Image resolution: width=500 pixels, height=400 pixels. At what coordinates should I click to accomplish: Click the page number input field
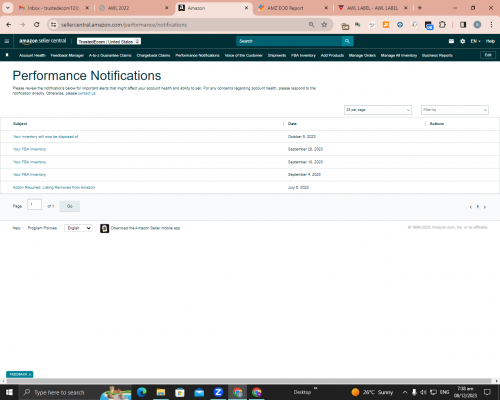coord(34,204)
